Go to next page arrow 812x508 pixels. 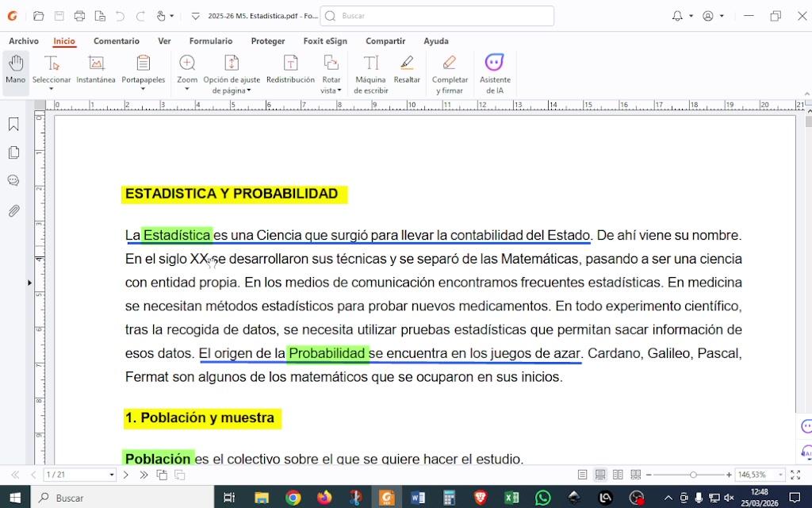[126, 475]
